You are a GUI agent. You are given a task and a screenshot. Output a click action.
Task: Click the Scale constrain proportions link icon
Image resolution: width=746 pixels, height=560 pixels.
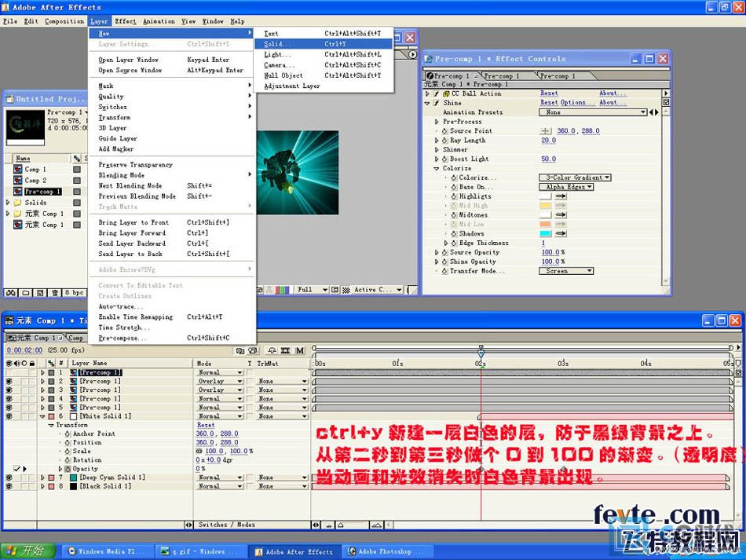(199, 451)
